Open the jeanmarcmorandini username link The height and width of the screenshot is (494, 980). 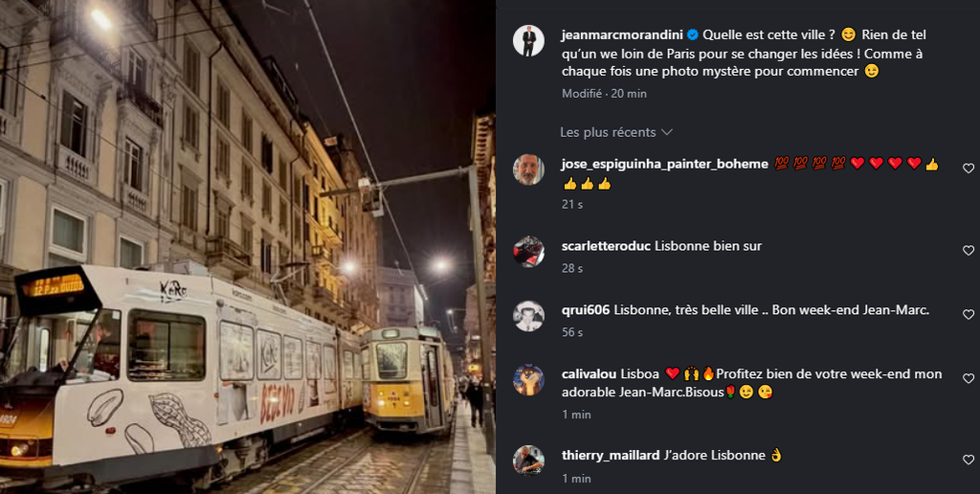coord(623,35)
